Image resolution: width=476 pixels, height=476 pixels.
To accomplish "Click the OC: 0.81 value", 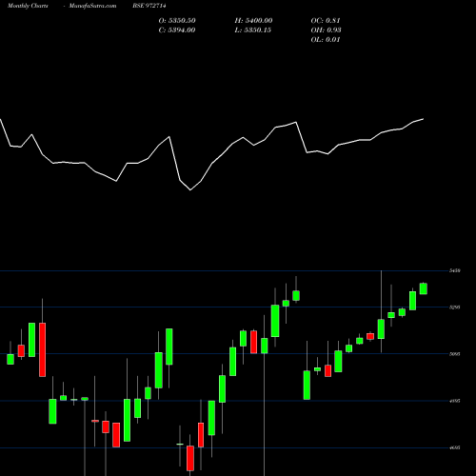I will [x=326, y=21].
